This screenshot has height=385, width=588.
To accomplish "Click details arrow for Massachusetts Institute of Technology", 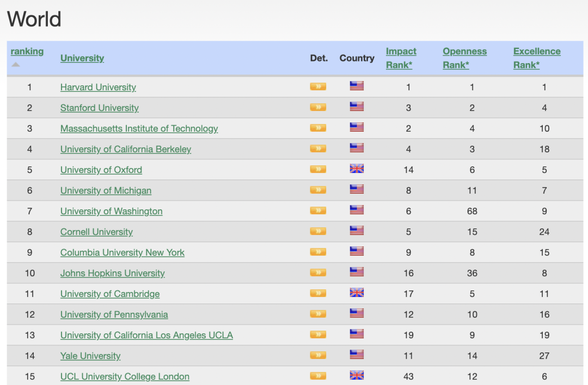I will coord(318,128).
